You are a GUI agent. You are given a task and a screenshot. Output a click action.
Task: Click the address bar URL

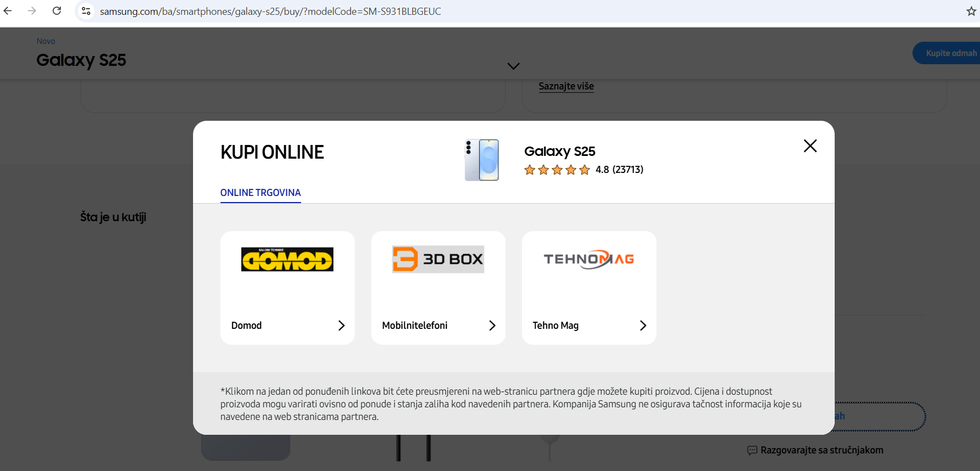tap(270, 12)
